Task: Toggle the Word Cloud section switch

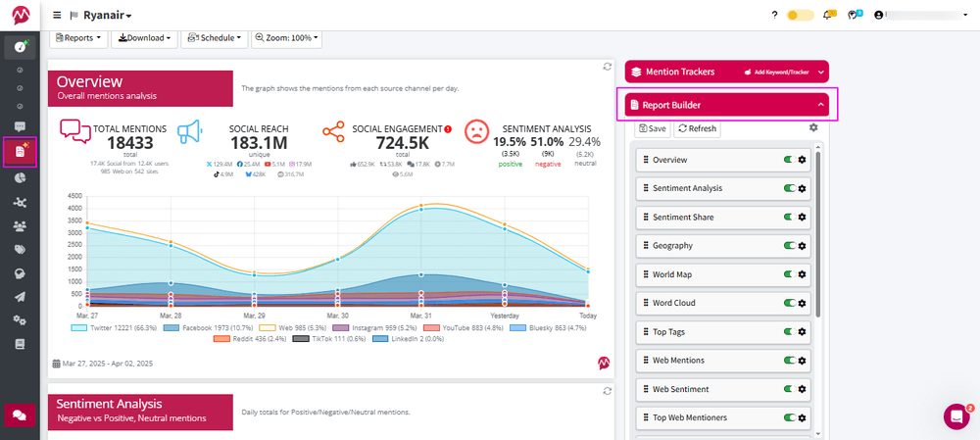Action: pos(790,303)
